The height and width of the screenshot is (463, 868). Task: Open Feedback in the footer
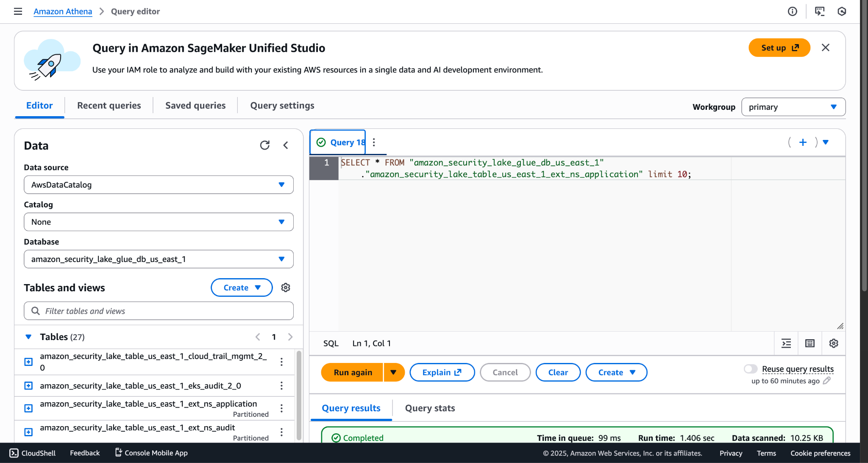[85, 453]
